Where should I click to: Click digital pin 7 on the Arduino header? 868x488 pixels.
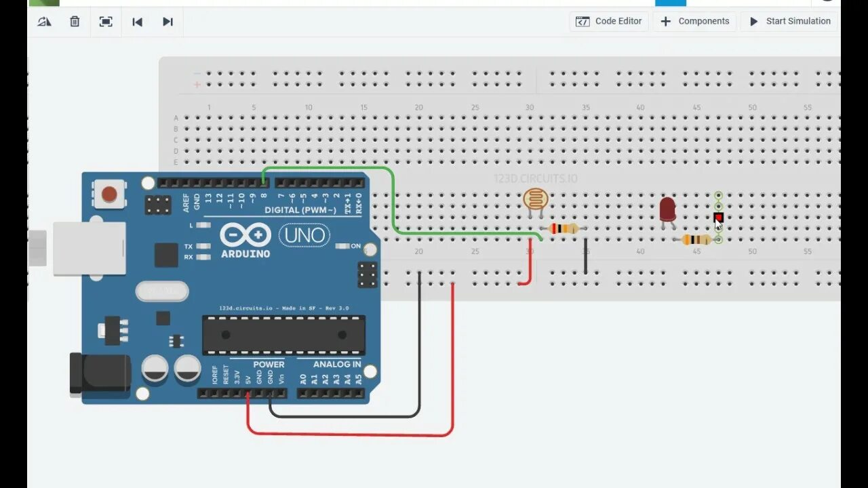[281, 183]
